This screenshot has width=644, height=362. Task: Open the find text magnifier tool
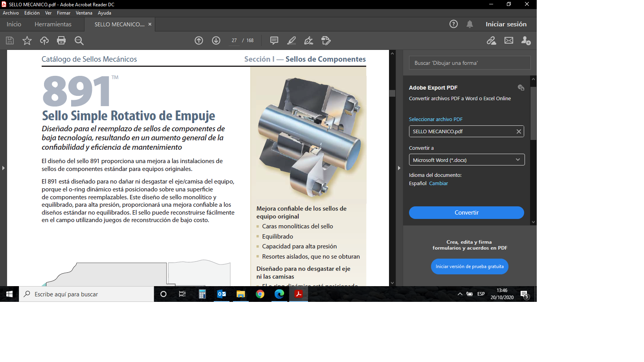(x=79, y=40)
